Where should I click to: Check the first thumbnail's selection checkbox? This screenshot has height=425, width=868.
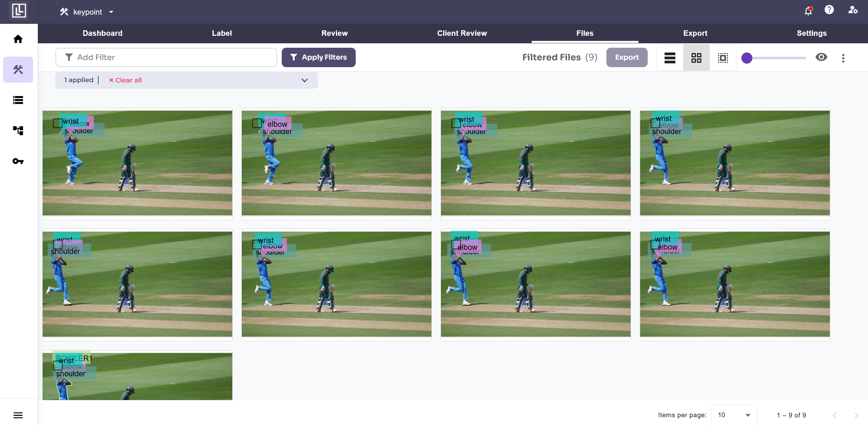tap(57, 123)
